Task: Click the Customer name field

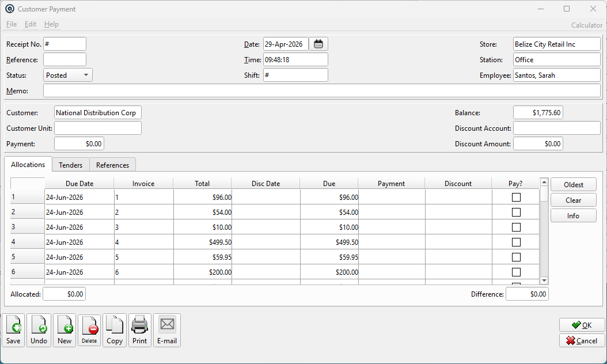Action: [97, 113]
